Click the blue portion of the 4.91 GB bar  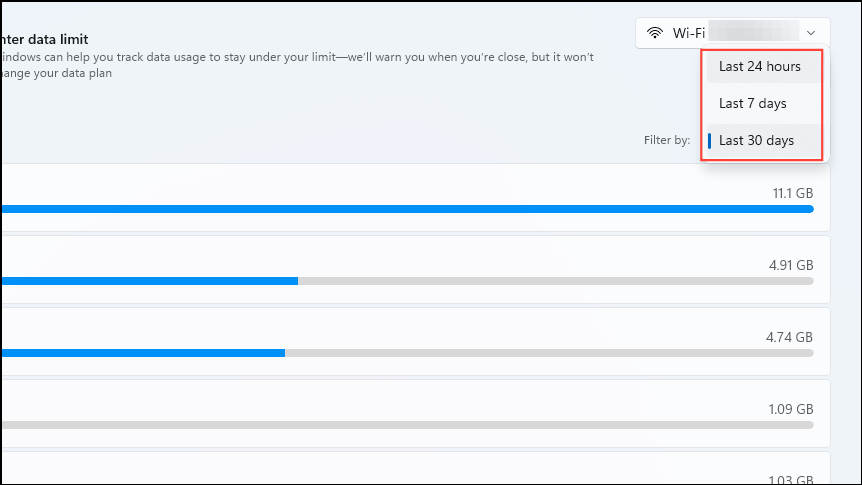click(x=149, y=281)
